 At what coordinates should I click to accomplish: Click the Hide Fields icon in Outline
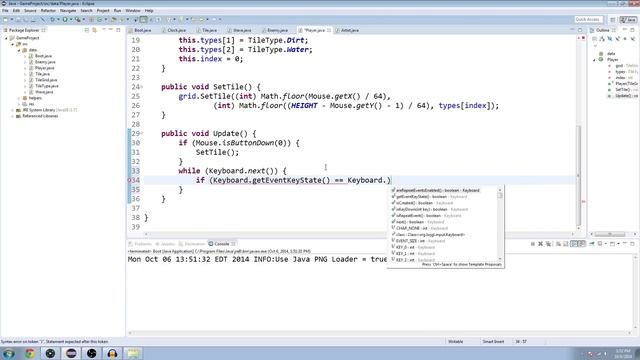pyautogui.click(x=610, y=39)
